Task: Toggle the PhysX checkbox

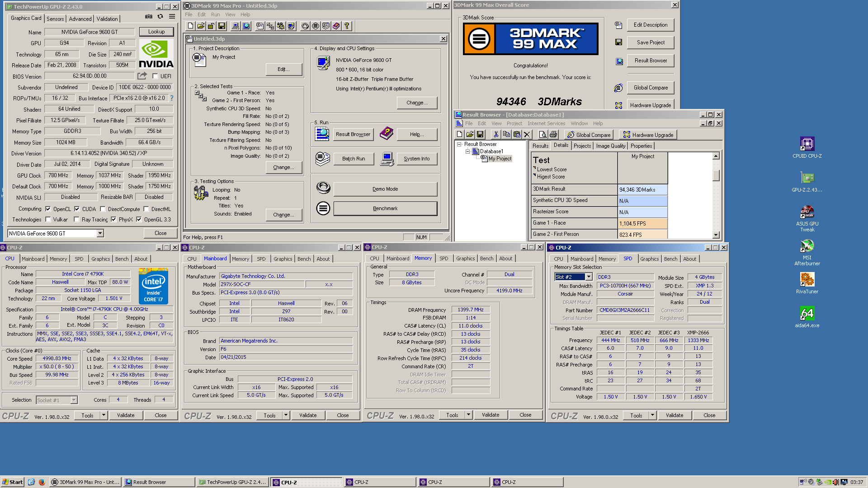Action: coord(113,219)
